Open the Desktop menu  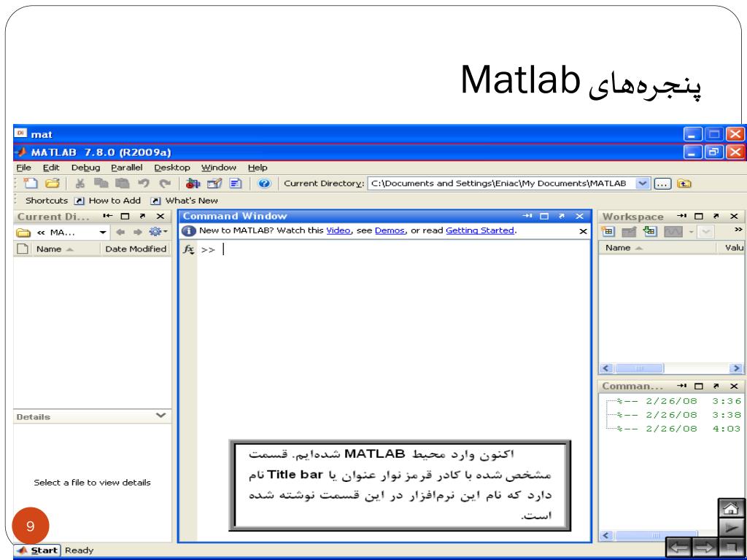pos(172,168)
